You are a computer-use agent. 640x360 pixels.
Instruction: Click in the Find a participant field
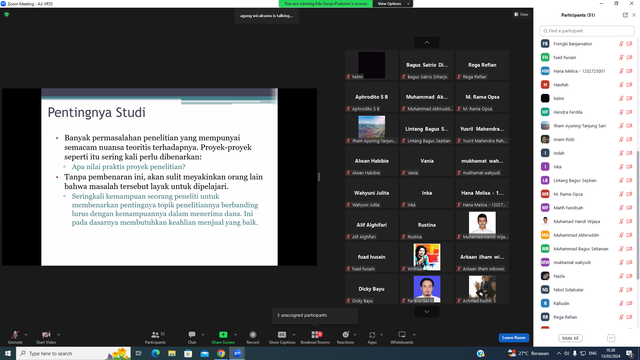587,31
